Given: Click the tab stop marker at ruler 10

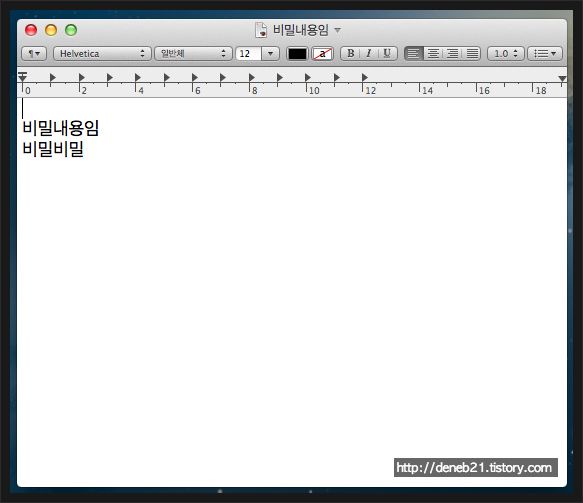Looking at the screenshot, I should point(308,77).
